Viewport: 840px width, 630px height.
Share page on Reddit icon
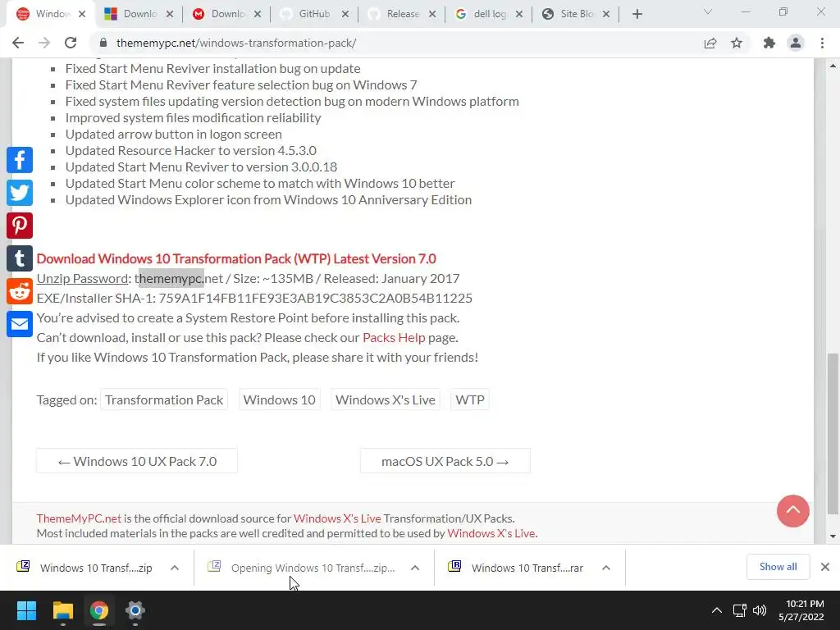pos(20,291)
